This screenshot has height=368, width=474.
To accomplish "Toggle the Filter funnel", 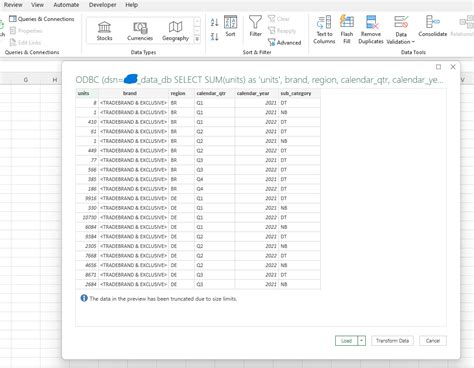I will click(x=255, y=26).
